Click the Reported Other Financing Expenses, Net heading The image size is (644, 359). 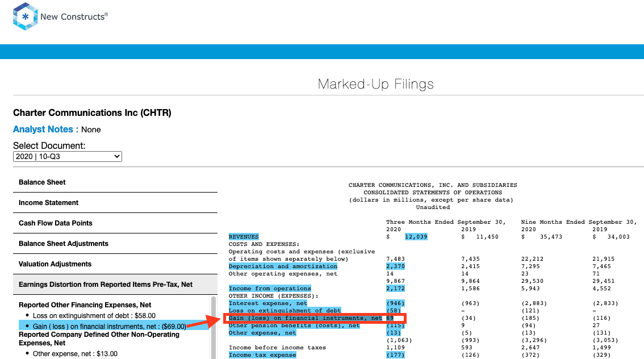pos(85,305)
